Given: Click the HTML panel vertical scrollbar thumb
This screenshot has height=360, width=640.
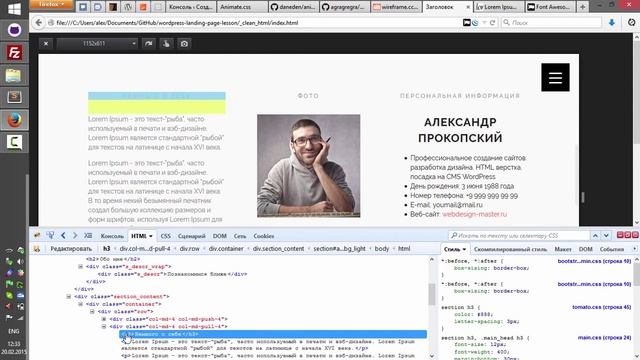Looking at the screenshot, I should click(x=432, y=294).
